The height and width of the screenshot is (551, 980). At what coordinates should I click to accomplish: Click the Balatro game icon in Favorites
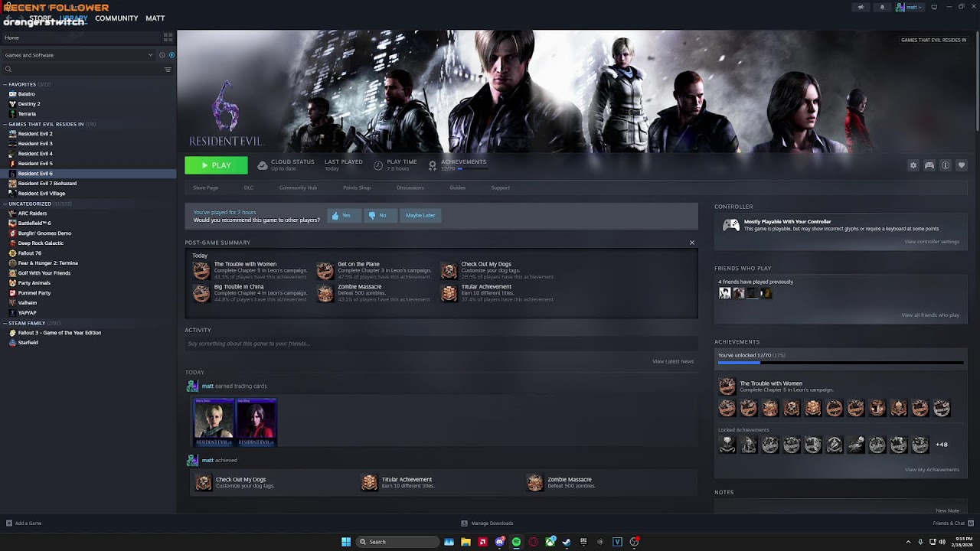[x=12, y=94]
